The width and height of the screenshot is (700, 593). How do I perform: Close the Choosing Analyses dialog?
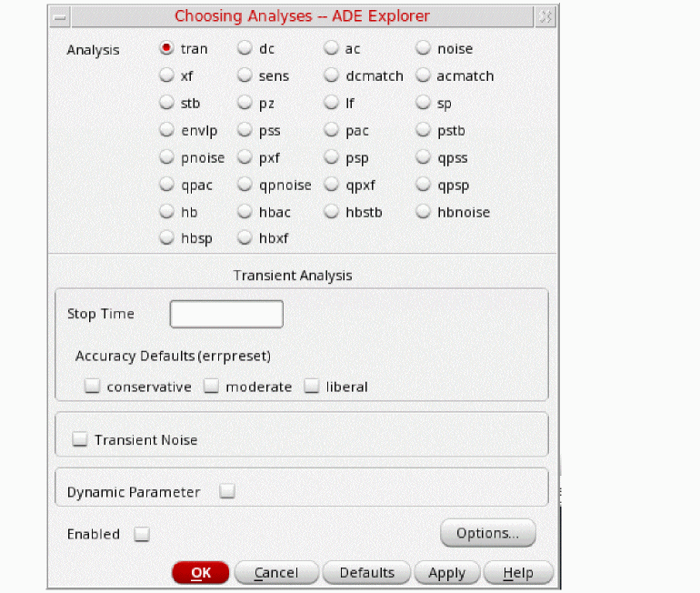click(x=545, y=17)
